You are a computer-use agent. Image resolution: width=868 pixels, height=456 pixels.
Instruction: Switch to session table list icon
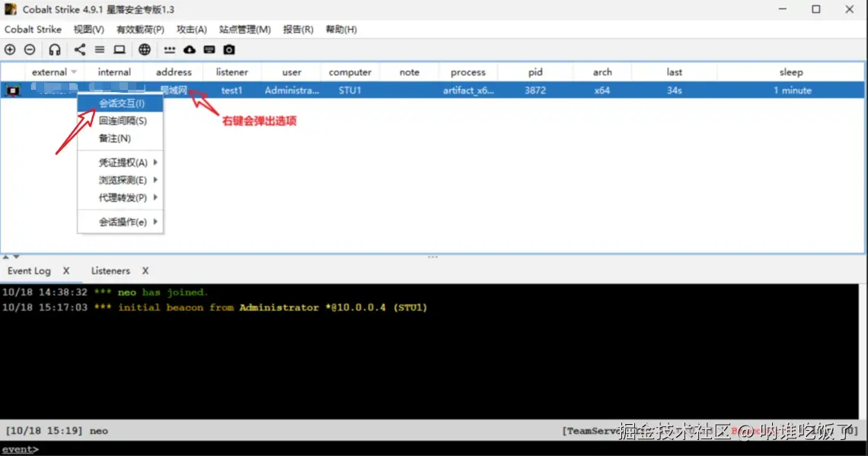(100, 49)
